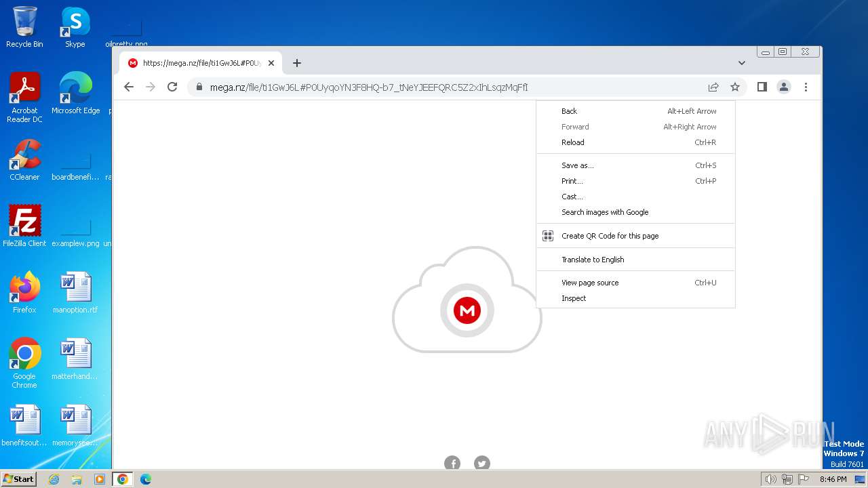This screenshot has width=868, height=488.
Task: Open the Recycle Bin desktop icon
Action: pos(24,27)
